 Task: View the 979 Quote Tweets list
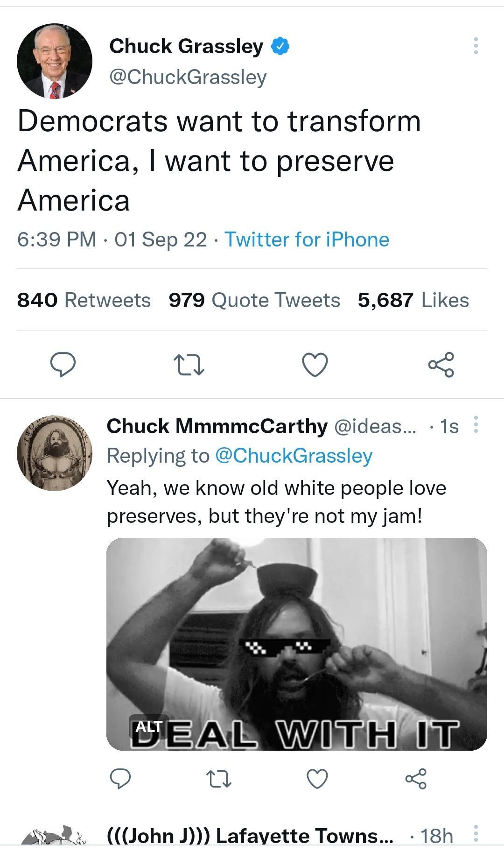[254, 299]
